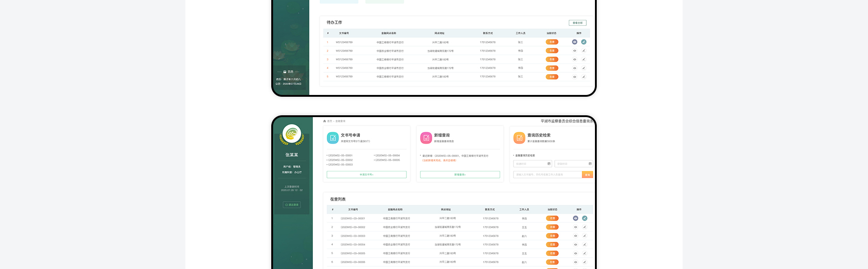
Task: Click eye icon in 待办工作 row 3
Action: point(575,59)
